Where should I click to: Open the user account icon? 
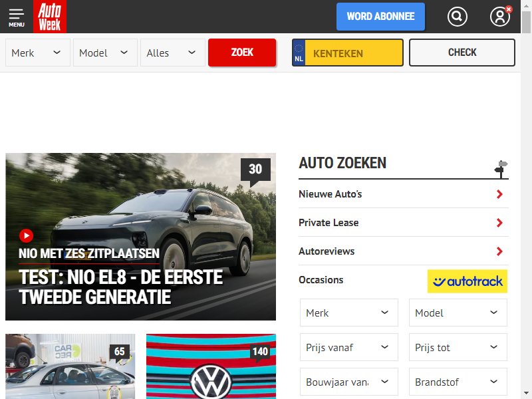pyautogui.click(x=500, y=16)
